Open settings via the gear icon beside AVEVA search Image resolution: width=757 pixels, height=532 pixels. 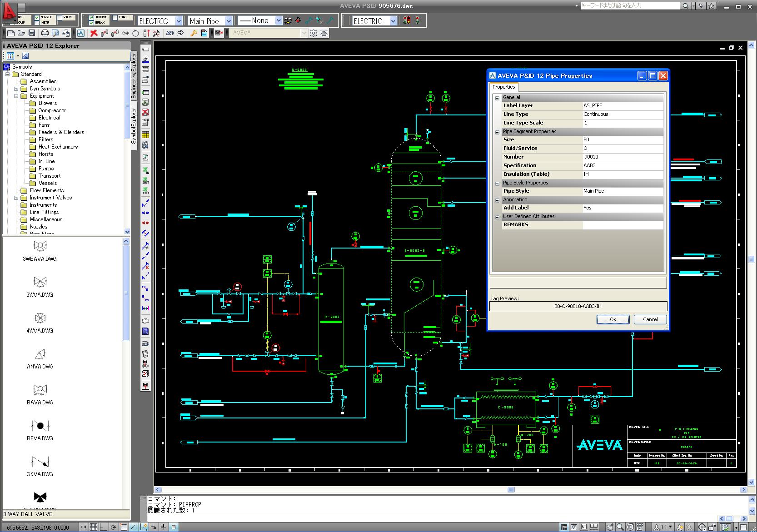(x=314, y=33)
